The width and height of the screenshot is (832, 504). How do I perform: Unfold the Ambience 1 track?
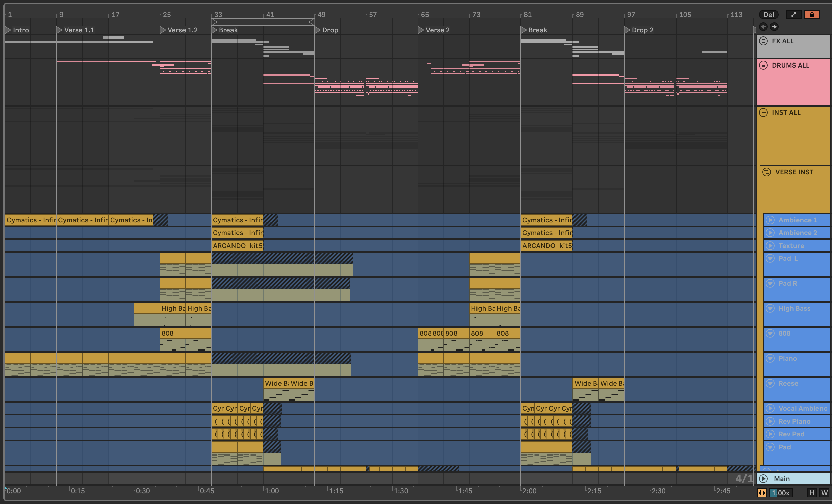[x=770, y=220]
